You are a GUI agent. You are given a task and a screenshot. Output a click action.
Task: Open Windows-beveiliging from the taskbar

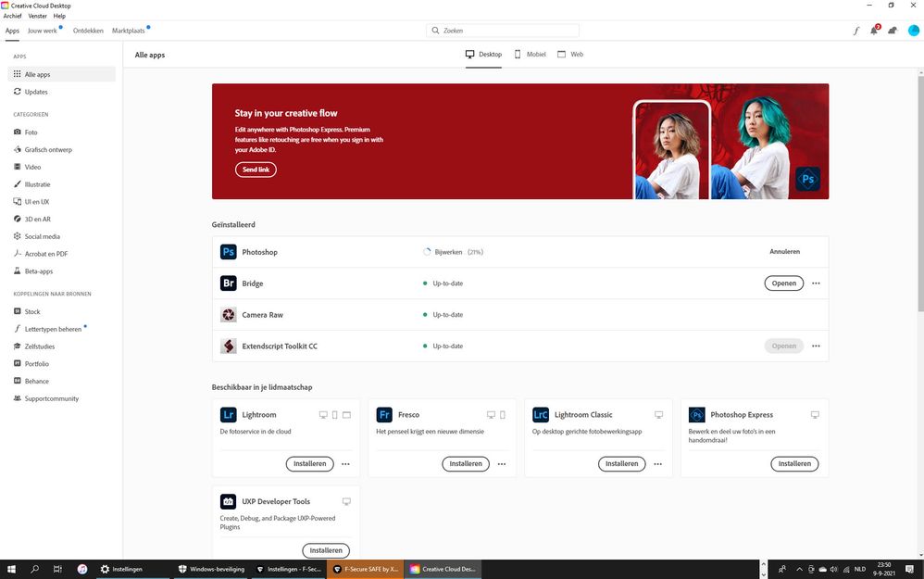click(211, 569)
